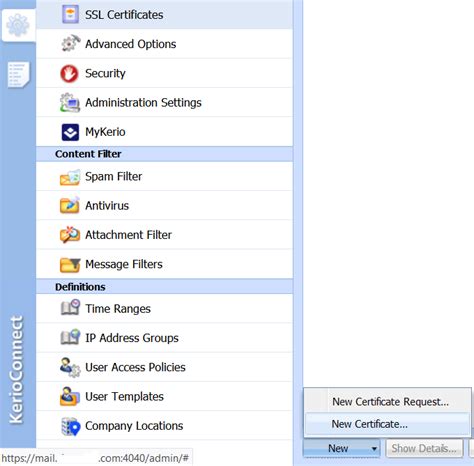Click the Administration Settings icon
The width and height of the screenshot is (474, 466).
point(70,102)
